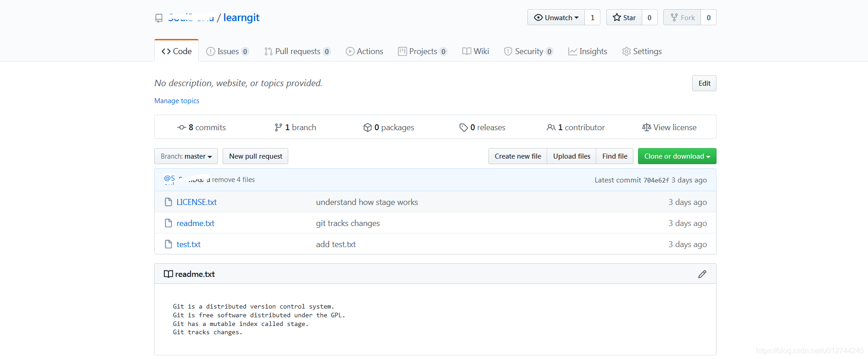The image size is (868, 359).
Task: Open the 0 packages link
Action: click(x=389, y=127)
